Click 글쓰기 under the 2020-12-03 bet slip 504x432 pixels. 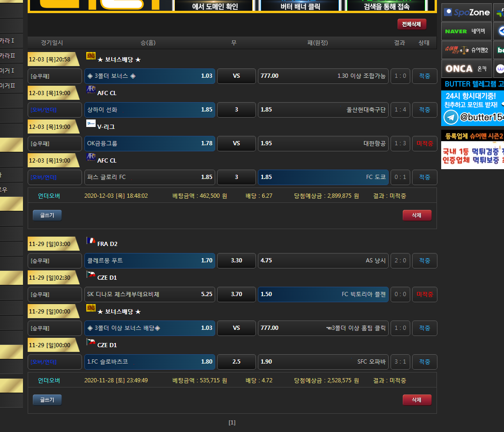click(47, 215)
